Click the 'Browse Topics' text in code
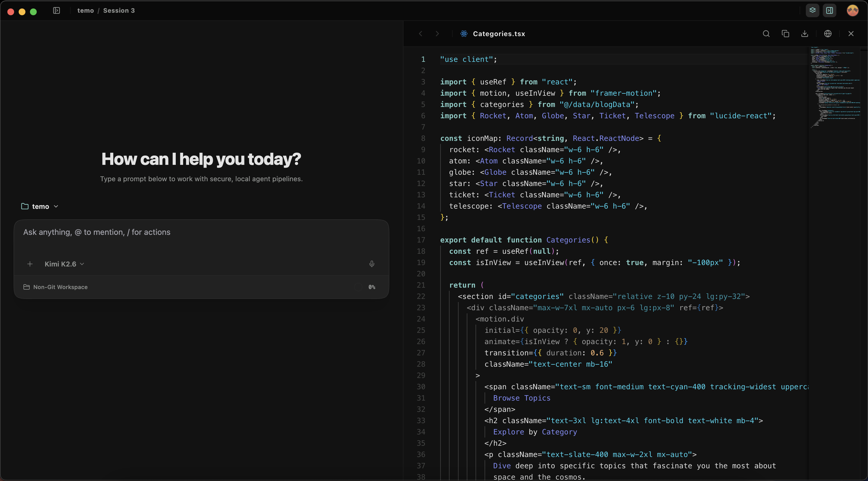The image size is (868, 481). pos(522,398)
